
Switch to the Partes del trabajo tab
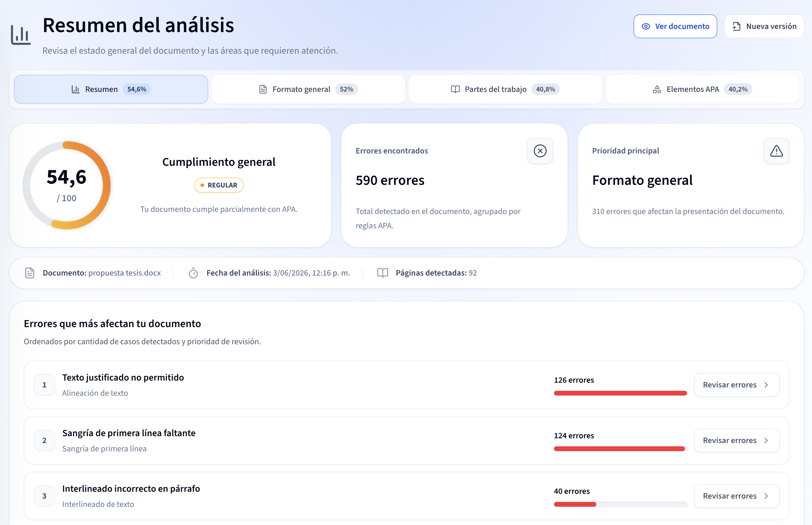click(505, 89)
